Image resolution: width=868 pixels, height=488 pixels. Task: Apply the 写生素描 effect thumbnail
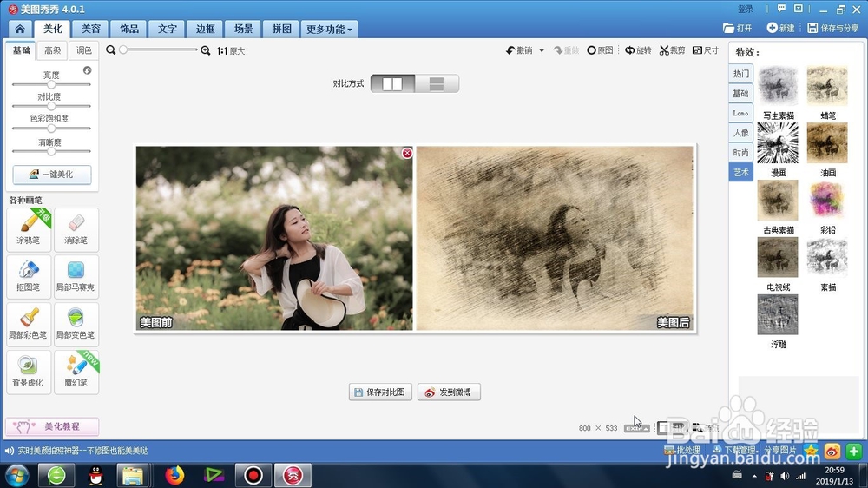tap(778, 86)
